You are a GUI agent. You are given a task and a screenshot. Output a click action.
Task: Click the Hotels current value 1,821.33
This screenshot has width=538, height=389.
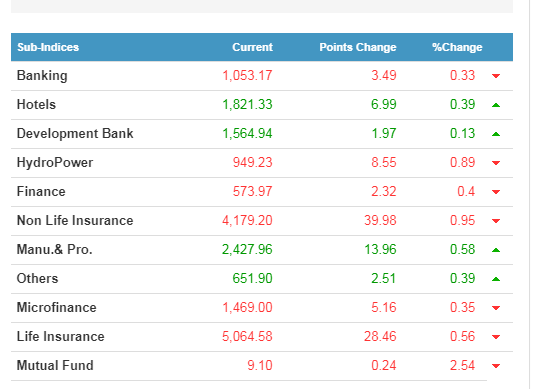coord(247,104)
